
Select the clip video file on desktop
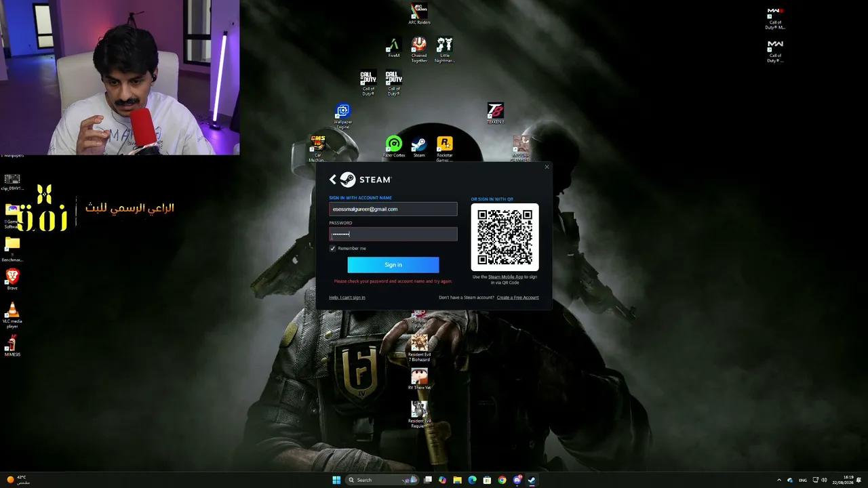click(12, 182)
